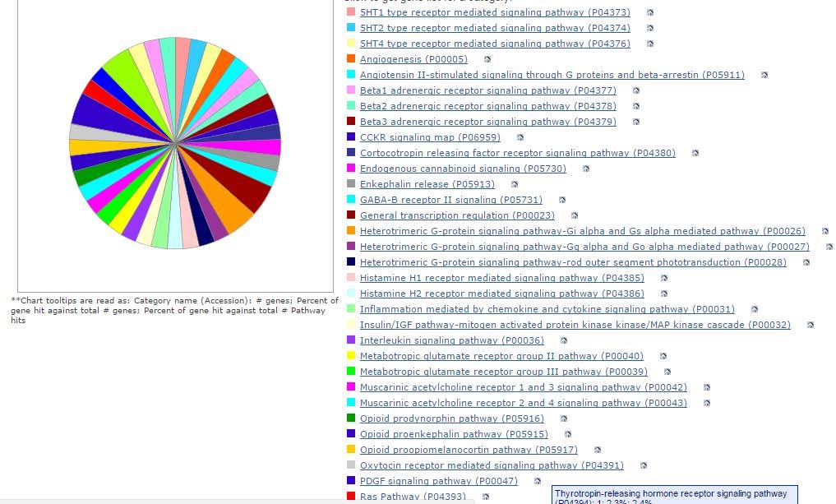Click the icon beside Oxytocin receptor mediated pathway
836x504 pixels.
(x=644, y=465)
